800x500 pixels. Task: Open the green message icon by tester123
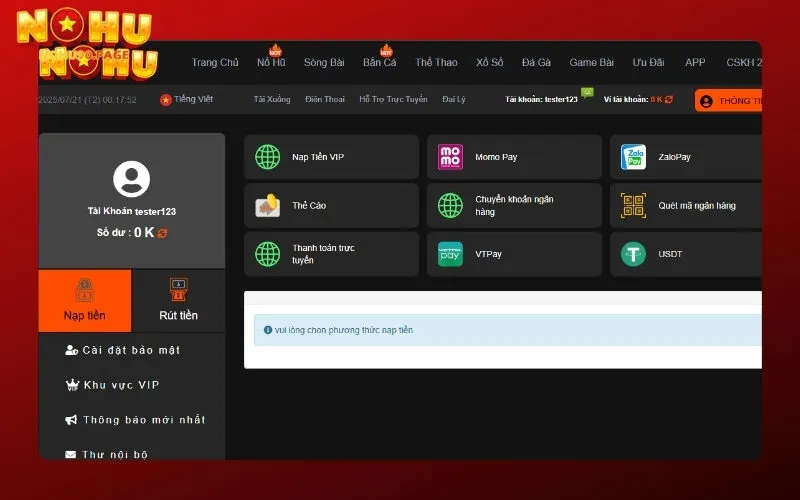pyautogui.click(x=587, y=93)
